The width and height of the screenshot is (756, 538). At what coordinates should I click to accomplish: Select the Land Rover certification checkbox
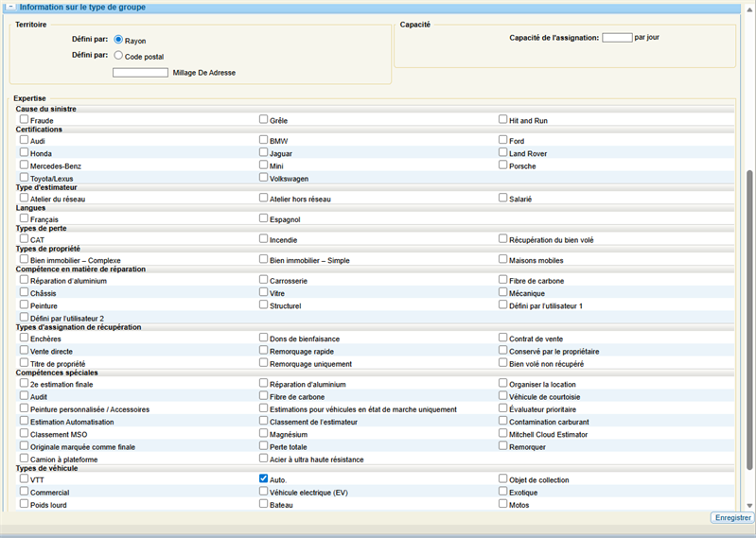click(x=503, y=152)
